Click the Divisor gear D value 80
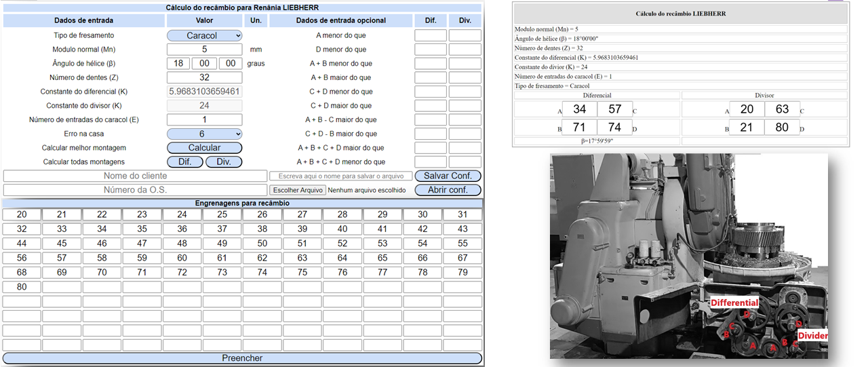 coord(781,127)
